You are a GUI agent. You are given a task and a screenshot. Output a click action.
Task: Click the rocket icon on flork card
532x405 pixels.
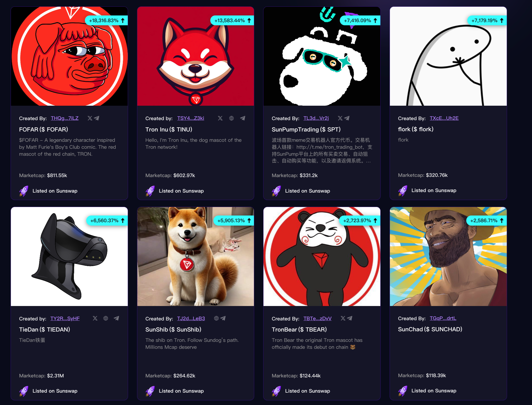point(402,191)
